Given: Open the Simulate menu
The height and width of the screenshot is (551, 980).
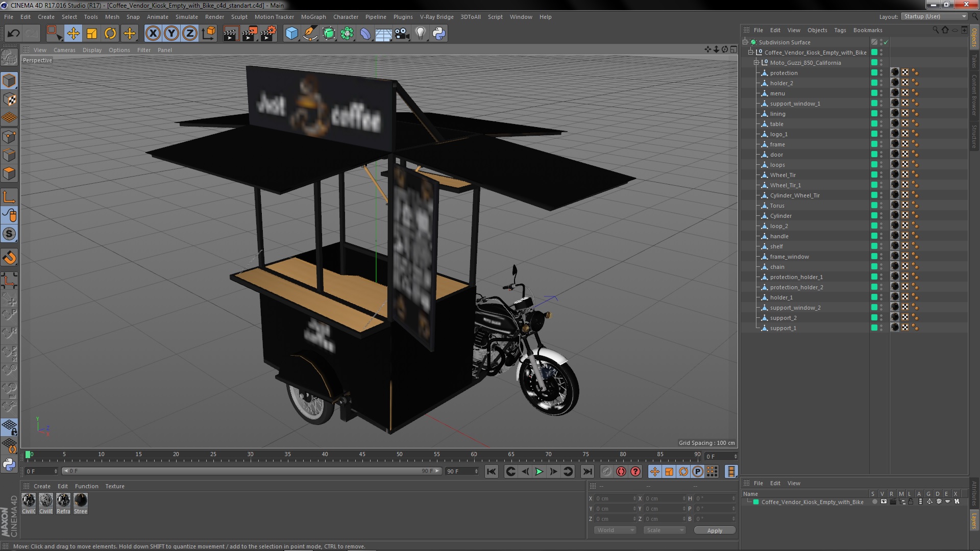Looking at the screenshot, I should tap(186, 17).
